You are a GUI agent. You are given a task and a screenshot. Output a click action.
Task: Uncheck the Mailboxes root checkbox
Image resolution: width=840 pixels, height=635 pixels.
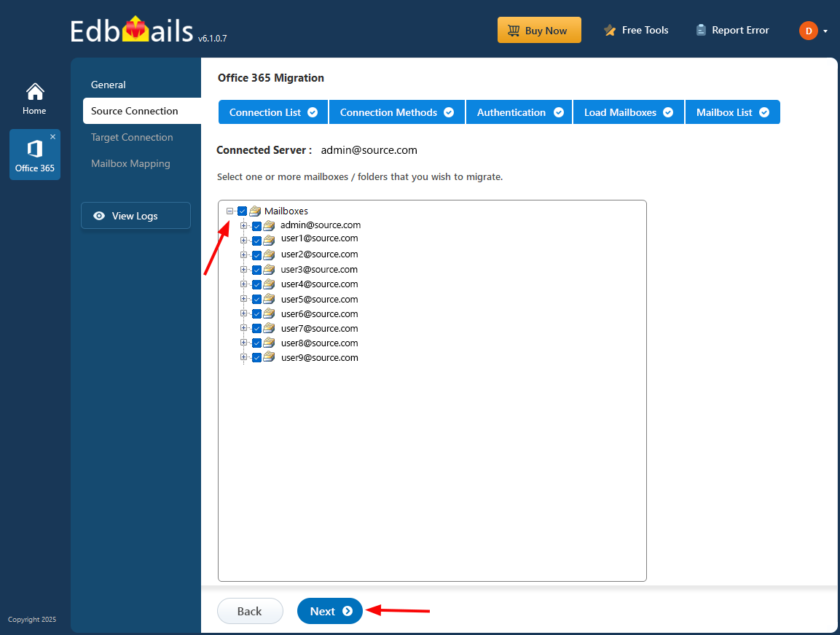(x=242, y=211)
